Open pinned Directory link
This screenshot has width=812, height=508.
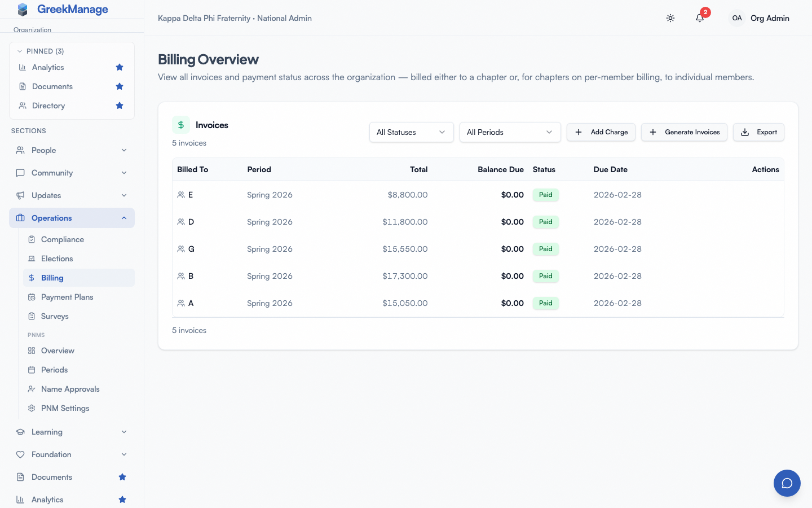(48, 106)
